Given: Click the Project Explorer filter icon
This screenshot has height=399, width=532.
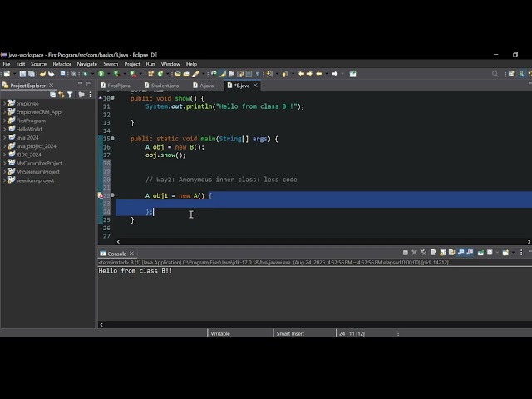Looking at the screenshot, I should click(70, 95).
